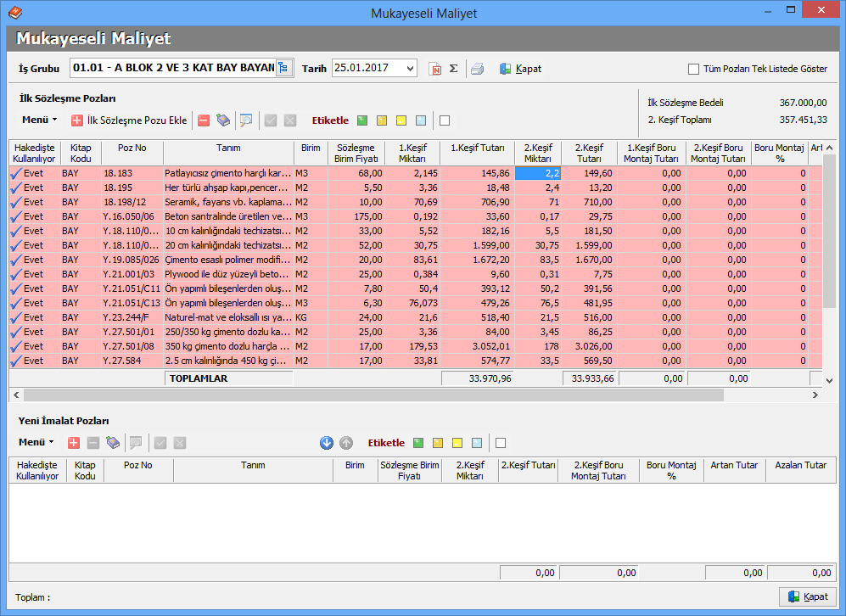Click the book icon in İlk Sözleşme toolbar
Viewport: 846px width, 616px height.
[223, 120]
